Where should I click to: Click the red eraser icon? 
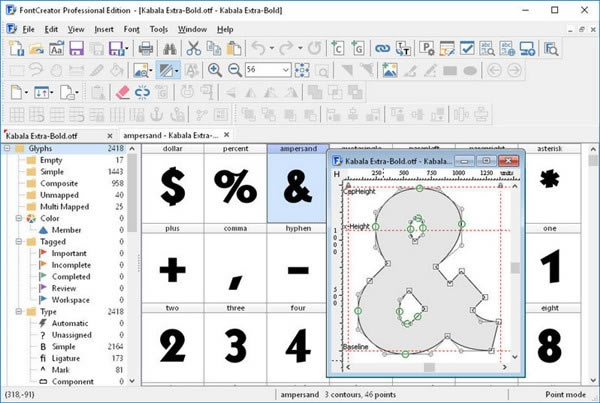tap(122, 92)
